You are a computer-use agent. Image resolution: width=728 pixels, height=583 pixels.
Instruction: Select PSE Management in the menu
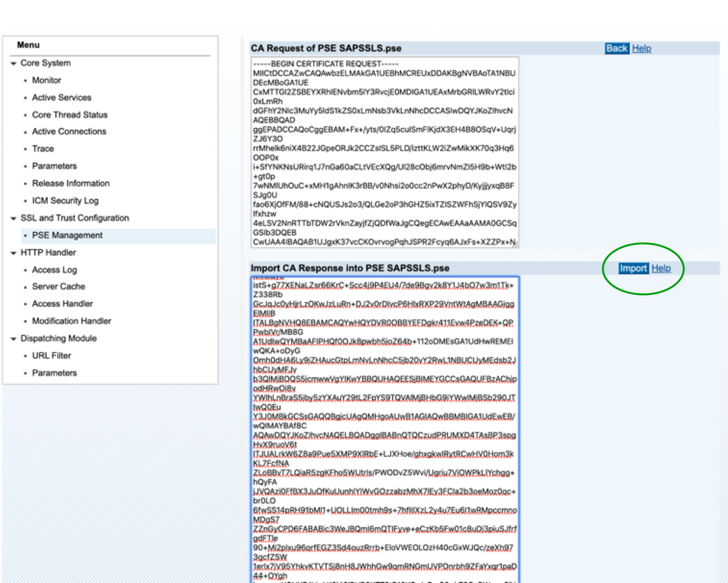click(67, 235)
